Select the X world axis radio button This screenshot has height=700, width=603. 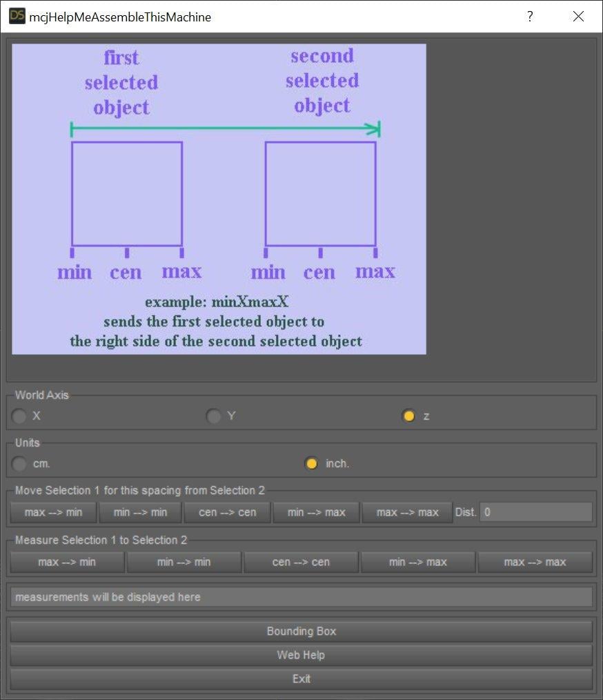(x=19, y=416)
